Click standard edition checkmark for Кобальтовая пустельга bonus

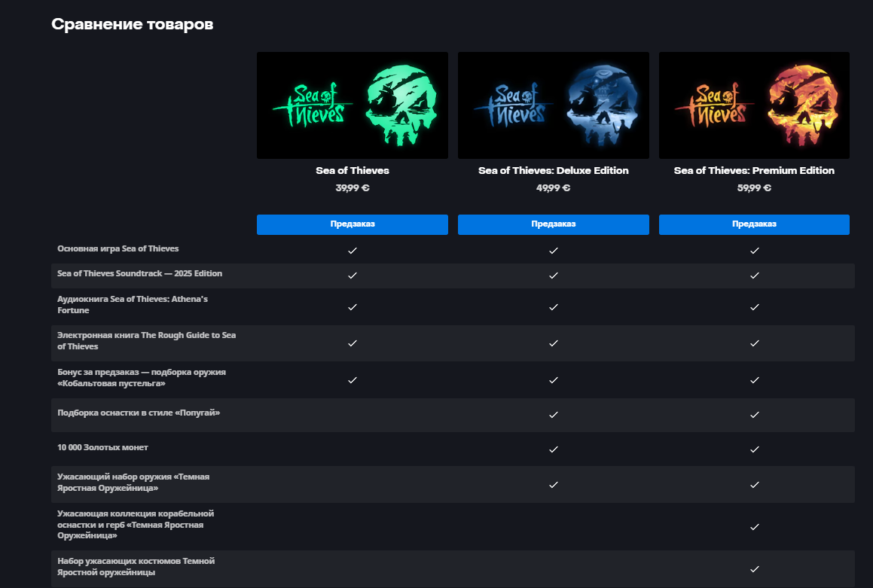coord(353,380)
